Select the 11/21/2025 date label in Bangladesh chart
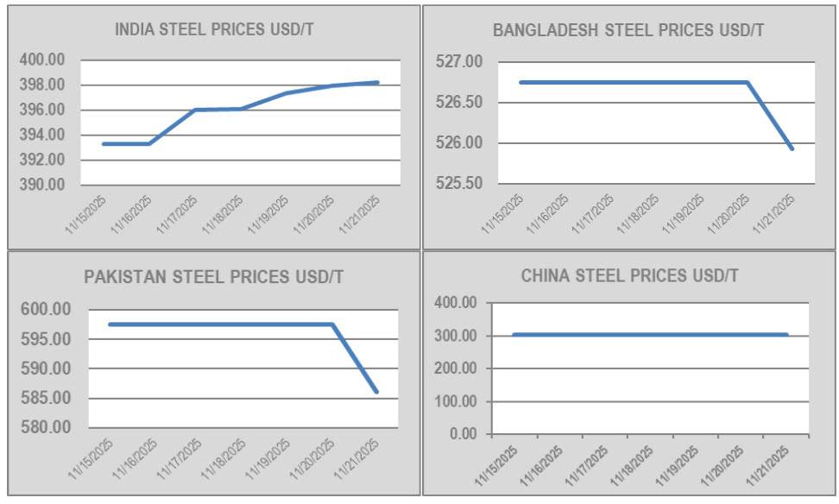This screenshot has width=839, height=504. pos(774,214)
